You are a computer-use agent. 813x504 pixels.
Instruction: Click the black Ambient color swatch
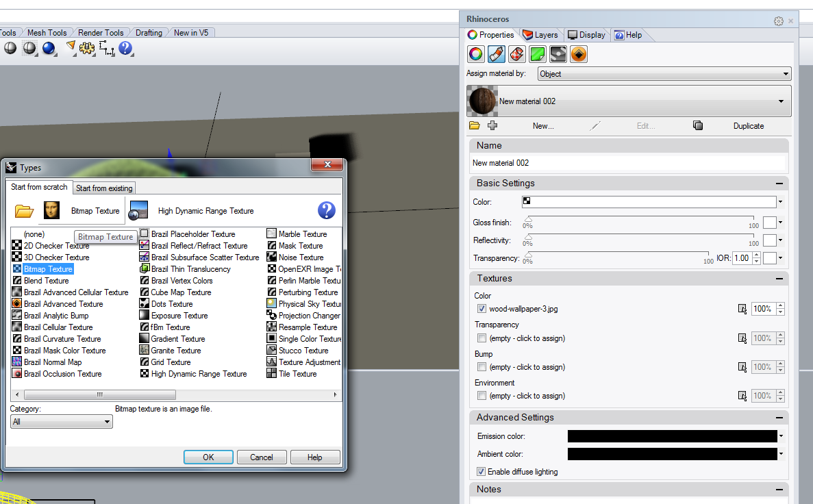673,454
